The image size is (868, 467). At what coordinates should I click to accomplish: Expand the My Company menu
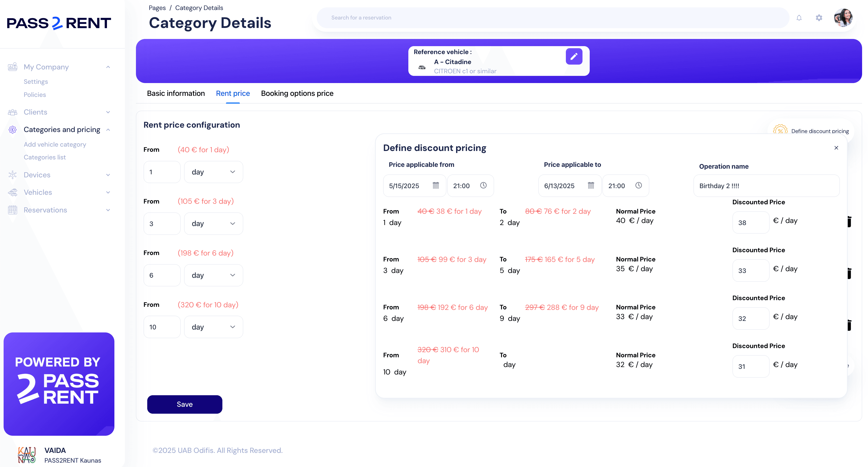108,67
